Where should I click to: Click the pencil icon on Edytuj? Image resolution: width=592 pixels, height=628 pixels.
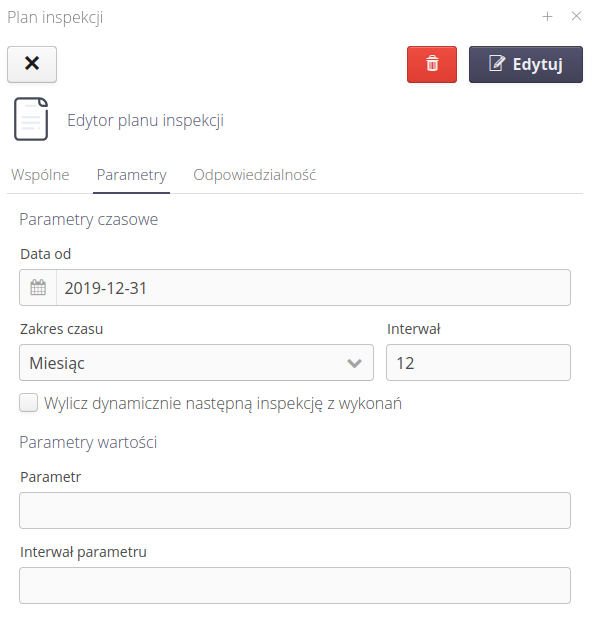(x=497, y=64)
